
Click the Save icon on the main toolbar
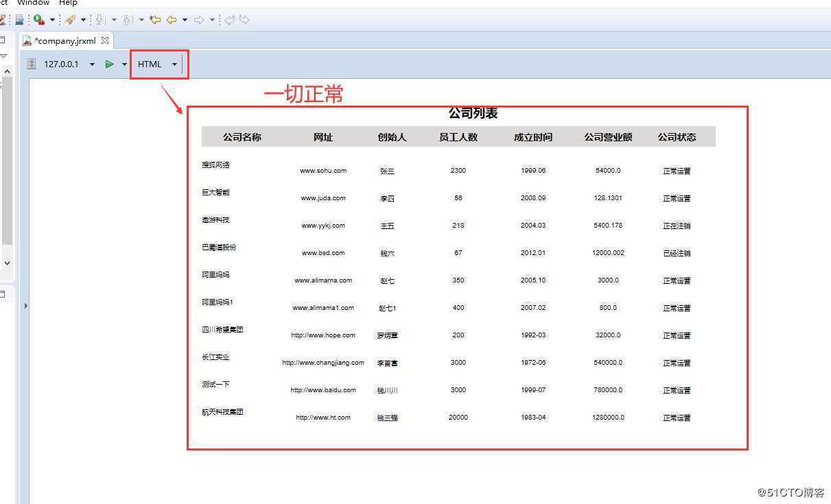[x=19, y=19]
